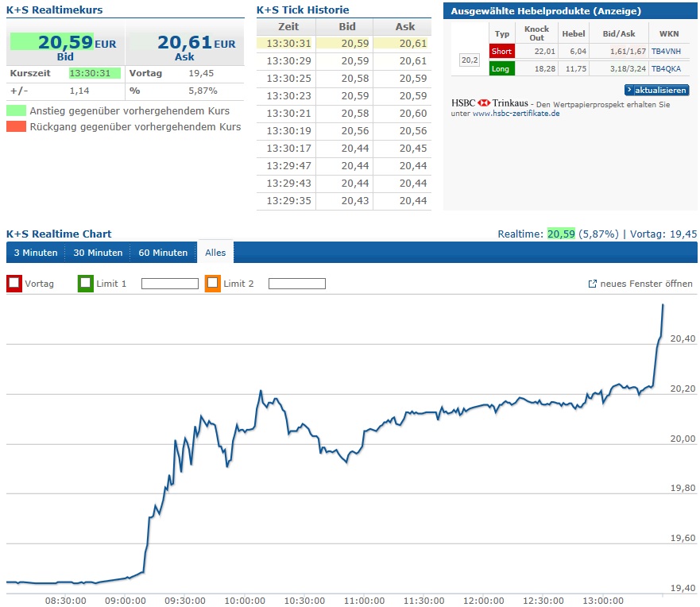Click the highlighted Realtime 20,59 value above chart
This screenshot has width=700, height=607.
561,234
